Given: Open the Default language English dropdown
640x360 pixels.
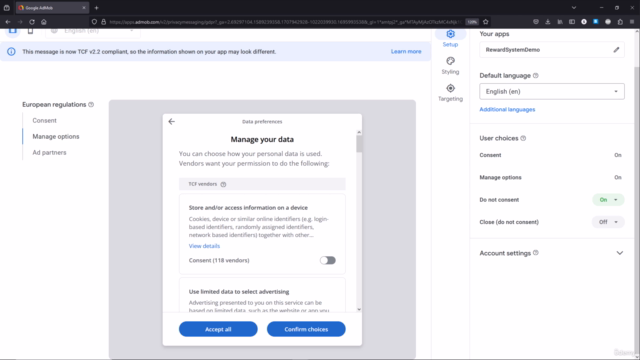Looking at the screenshot, I should point(552,91).
